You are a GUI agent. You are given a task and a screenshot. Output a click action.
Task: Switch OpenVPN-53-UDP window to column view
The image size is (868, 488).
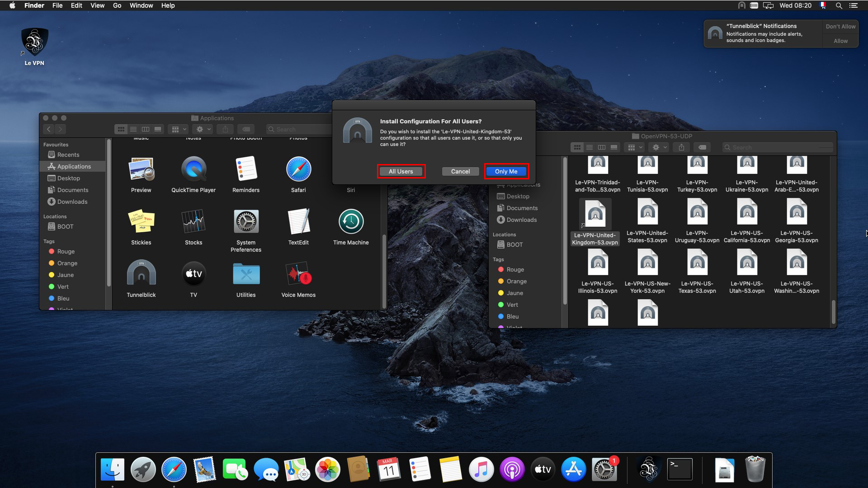(x=602, y=147)
